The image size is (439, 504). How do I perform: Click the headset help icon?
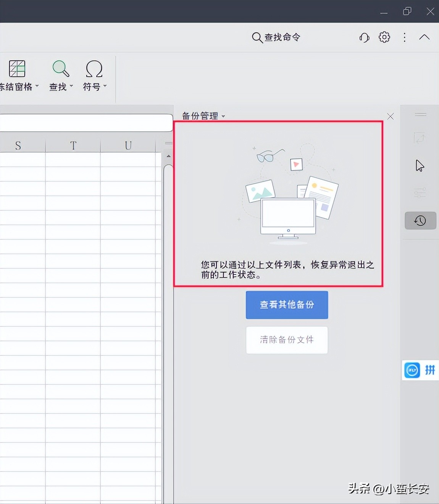[x=364, y=37]
